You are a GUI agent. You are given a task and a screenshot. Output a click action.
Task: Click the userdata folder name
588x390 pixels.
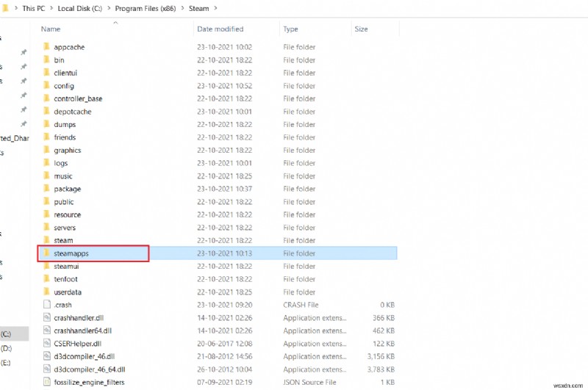pyautogui.click(x=68, y=292)
